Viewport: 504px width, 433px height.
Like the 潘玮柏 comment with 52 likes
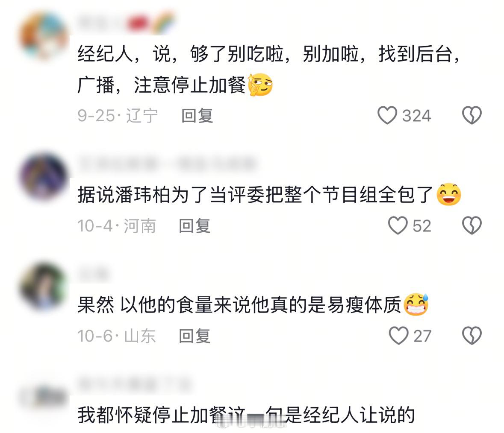[x=398, y=225]
